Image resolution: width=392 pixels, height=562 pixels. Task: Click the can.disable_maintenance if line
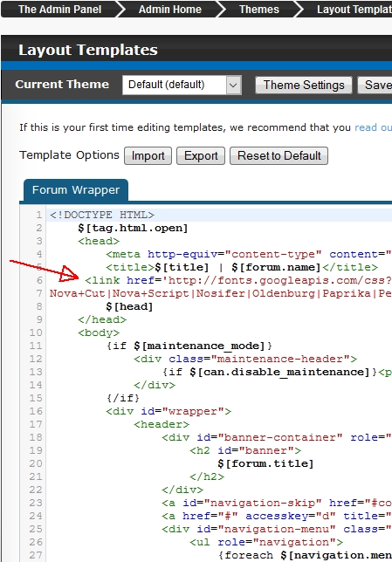[277, 372]
